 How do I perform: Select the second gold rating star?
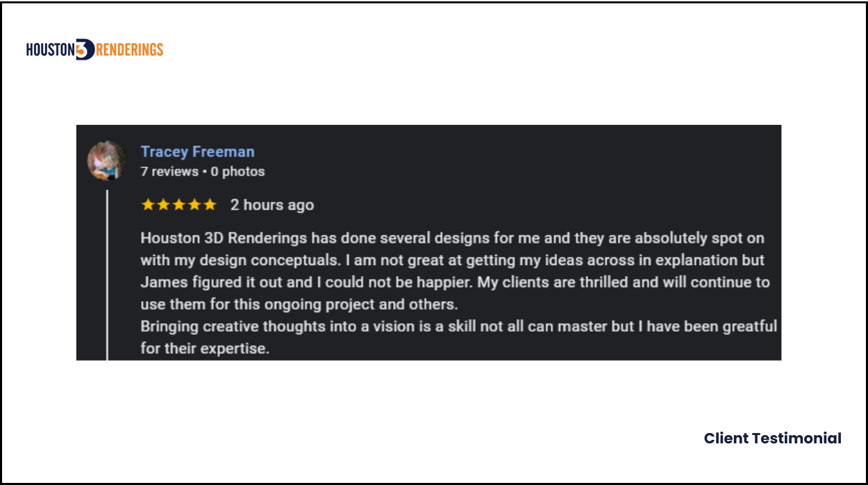[163, 205]
